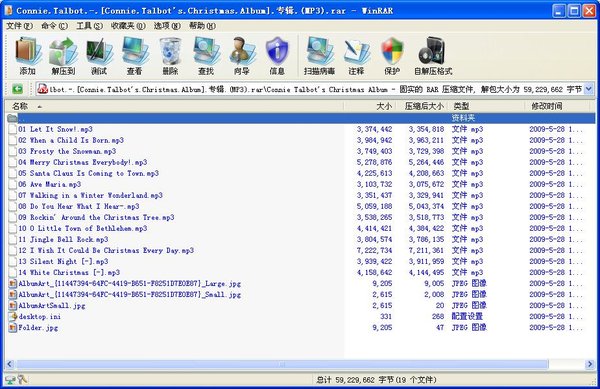Sort by 类型 column header
The width and height of the screenshot is (600, 389).
[487, 106]
